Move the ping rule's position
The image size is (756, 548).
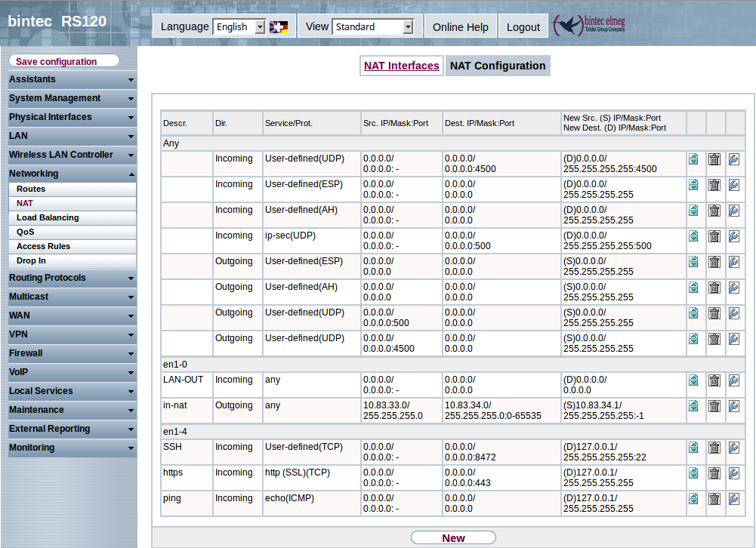point(693,499)
